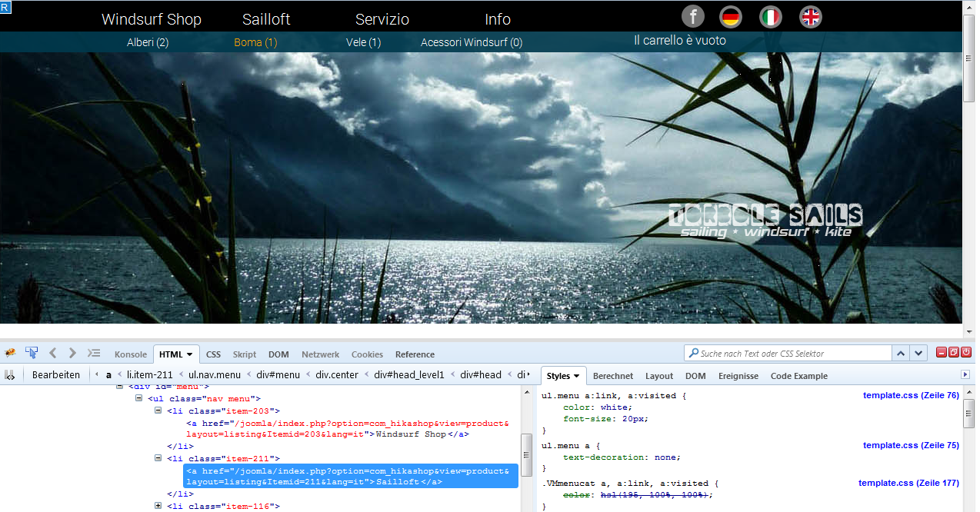
Task: Detach Firebug into a separate window
Action: [954, 352]
